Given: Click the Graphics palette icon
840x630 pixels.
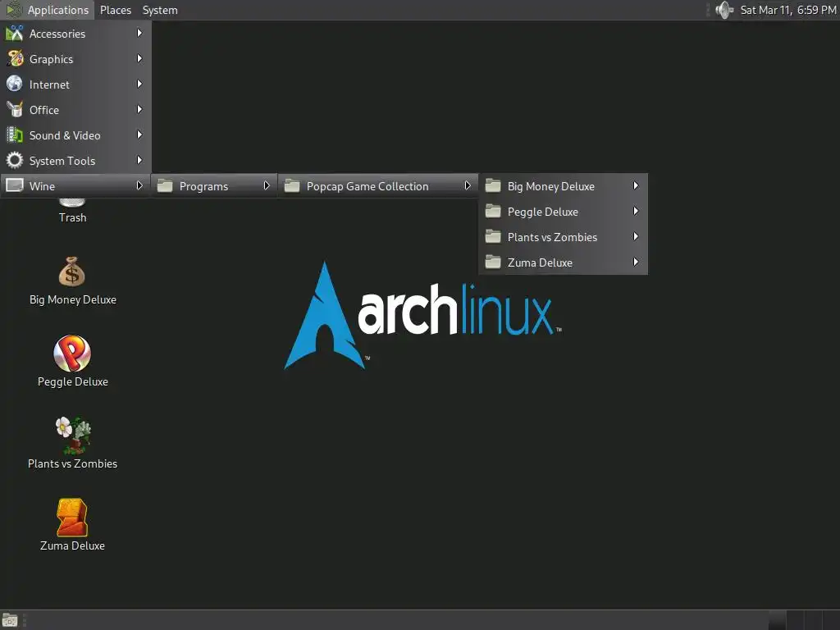Looking at the screenshot, I should 15,58.
